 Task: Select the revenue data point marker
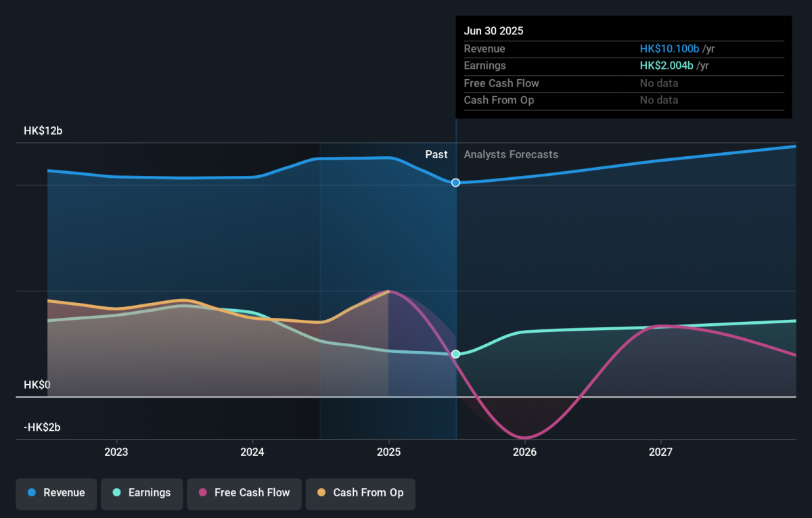click(456, 183)
